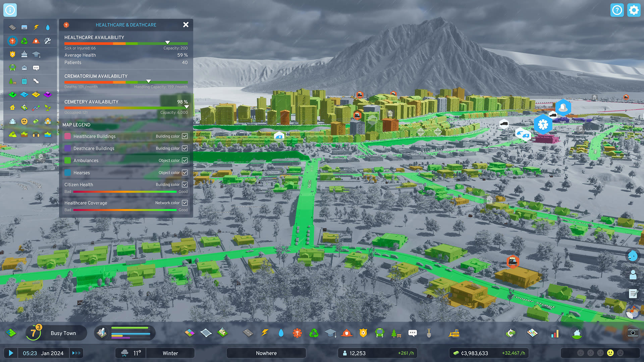The width and height of the screenshot is (644, 362).
Task: Open the photo mode camera
Action: click(x=633, y=333)
